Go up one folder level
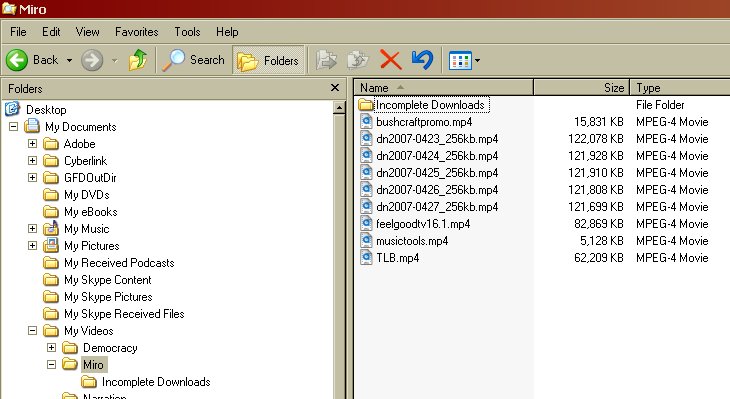 [138, 60]
